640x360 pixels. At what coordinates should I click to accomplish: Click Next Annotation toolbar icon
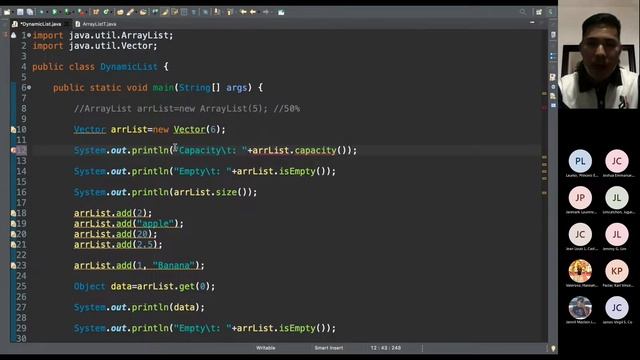tap(217, 12)
